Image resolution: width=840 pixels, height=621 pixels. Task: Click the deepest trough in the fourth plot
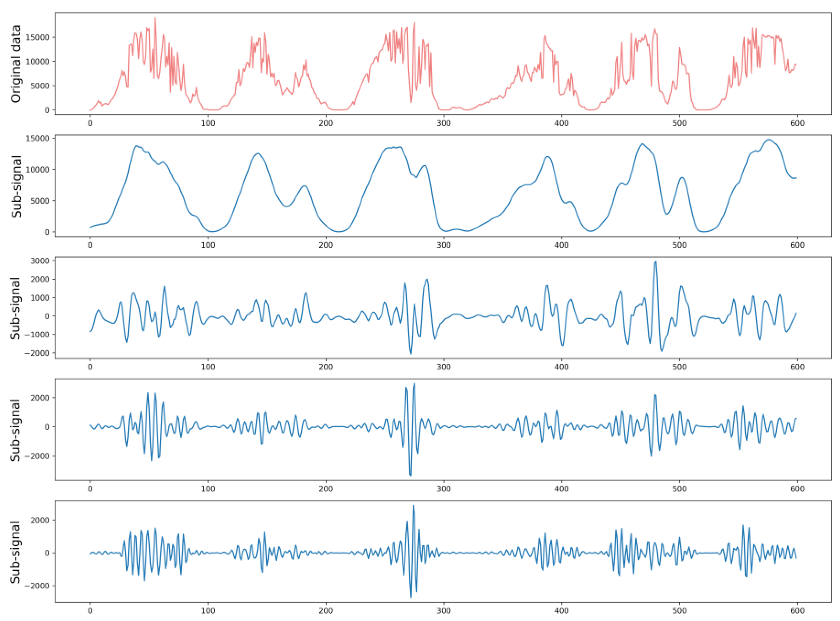411,476
